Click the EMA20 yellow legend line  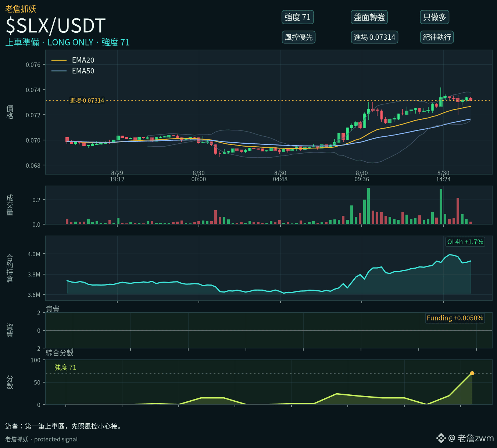(59, 60)
